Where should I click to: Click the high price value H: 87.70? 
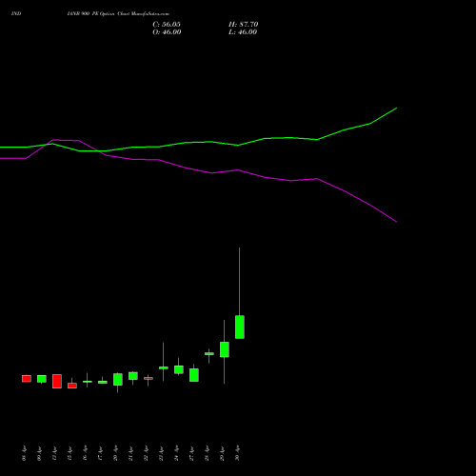[244, 25]
